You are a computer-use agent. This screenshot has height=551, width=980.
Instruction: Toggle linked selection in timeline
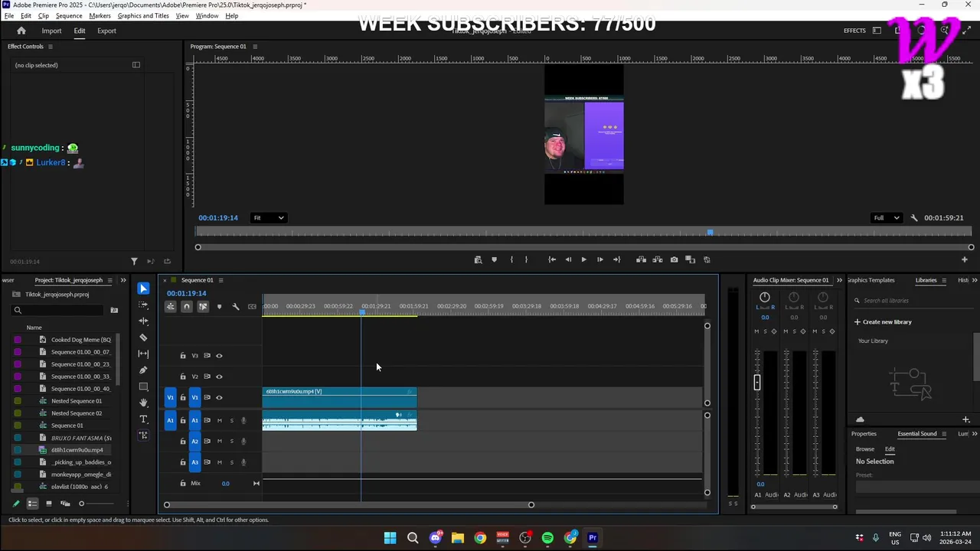(203, 307)
